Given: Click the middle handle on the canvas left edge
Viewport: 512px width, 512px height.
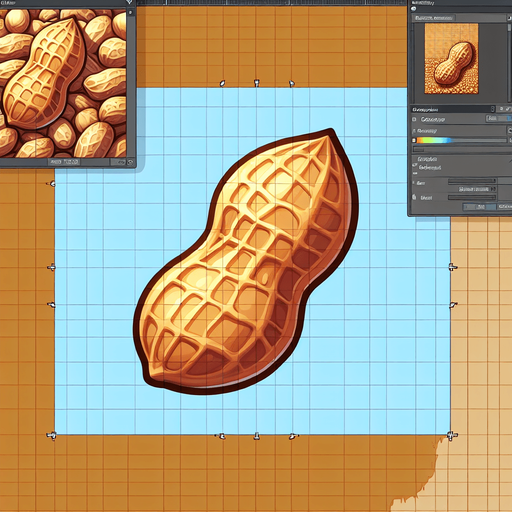Looking at the screenshot, I should [51, 267].
